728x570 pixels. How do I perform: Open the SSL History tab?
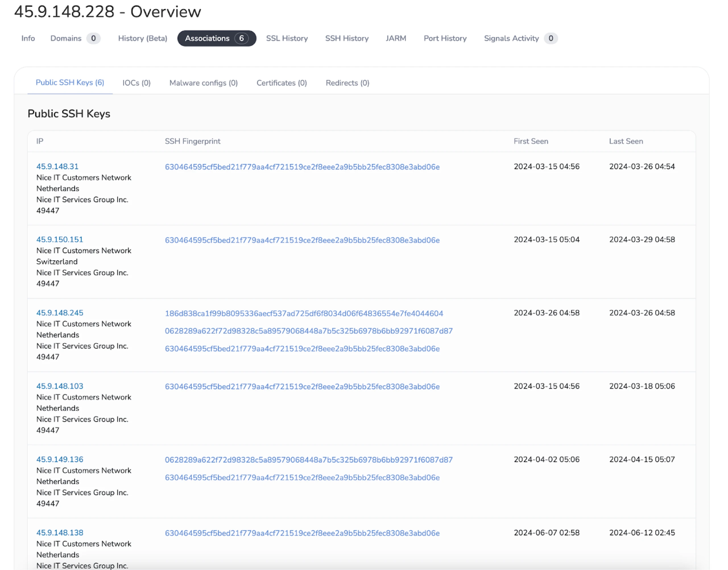[x=287, y=38]
